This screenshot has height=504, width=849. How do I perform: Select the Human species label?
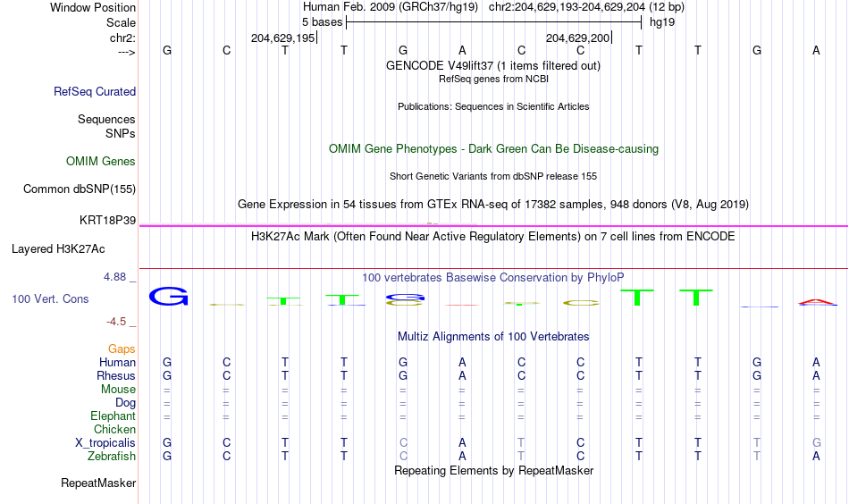(x=117, y=362)
